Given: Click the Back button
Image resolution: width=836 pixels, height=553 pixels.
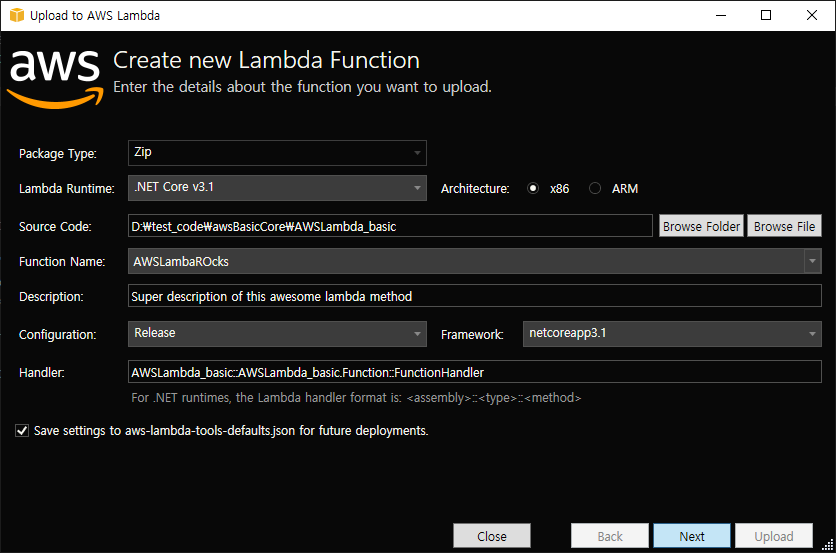Looking at the screenshot, I should click(610, 535).
